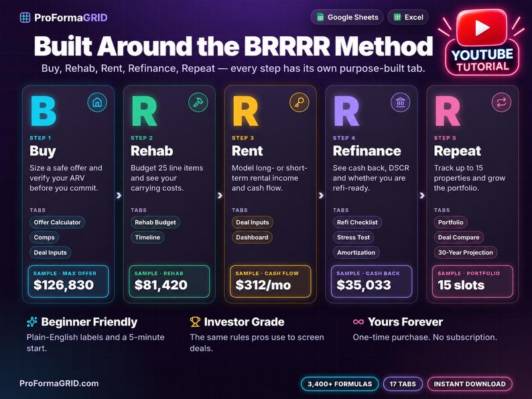Click the yellow letter R on Rent card
The width and height of the screenshot is (532, 399).
point(245,111)
